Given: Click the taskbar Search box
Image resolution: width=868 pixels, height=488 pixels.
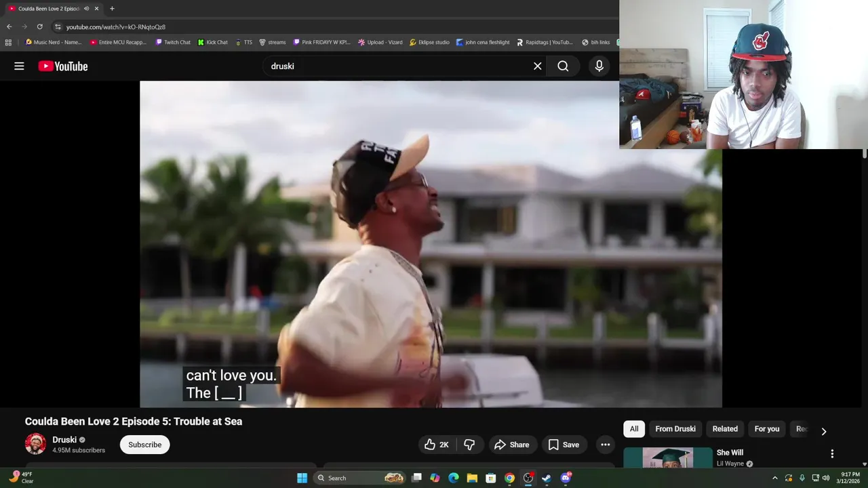Looking at the screenshot, I should tap(359, 478).
